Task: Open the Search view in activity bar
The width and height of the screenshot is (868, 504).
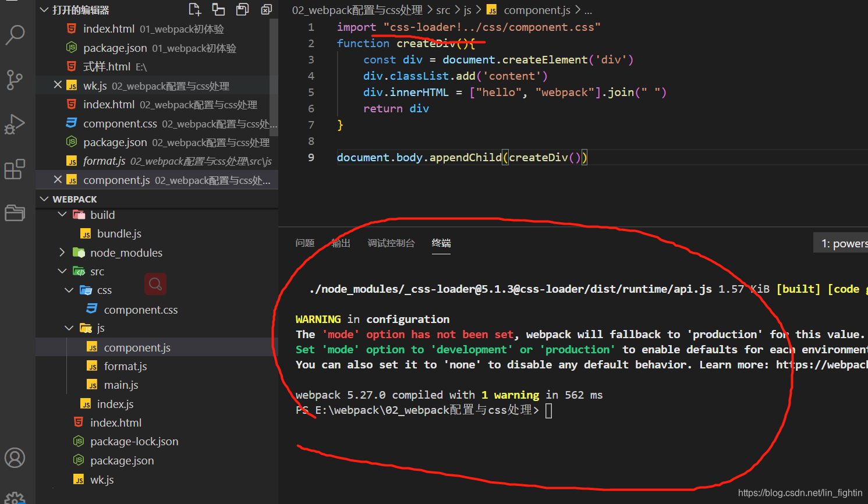Action: (x=15, y=34)
